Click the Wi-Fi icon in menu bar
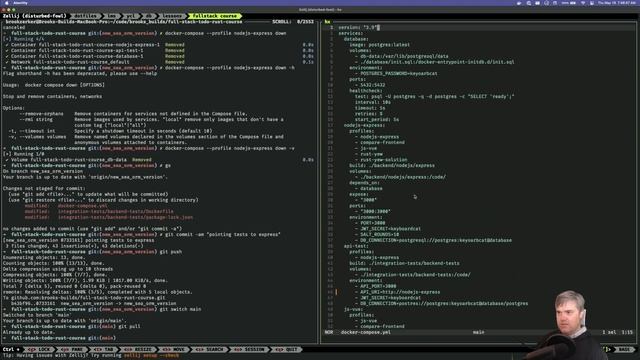This screenshot has width=640, height=360. [x=583, y=3]
